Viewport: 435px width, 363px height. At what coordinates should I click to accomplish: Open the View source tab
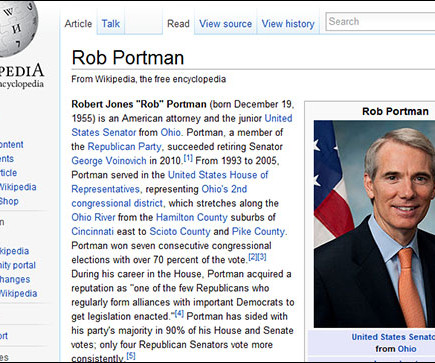coord(225,24)
